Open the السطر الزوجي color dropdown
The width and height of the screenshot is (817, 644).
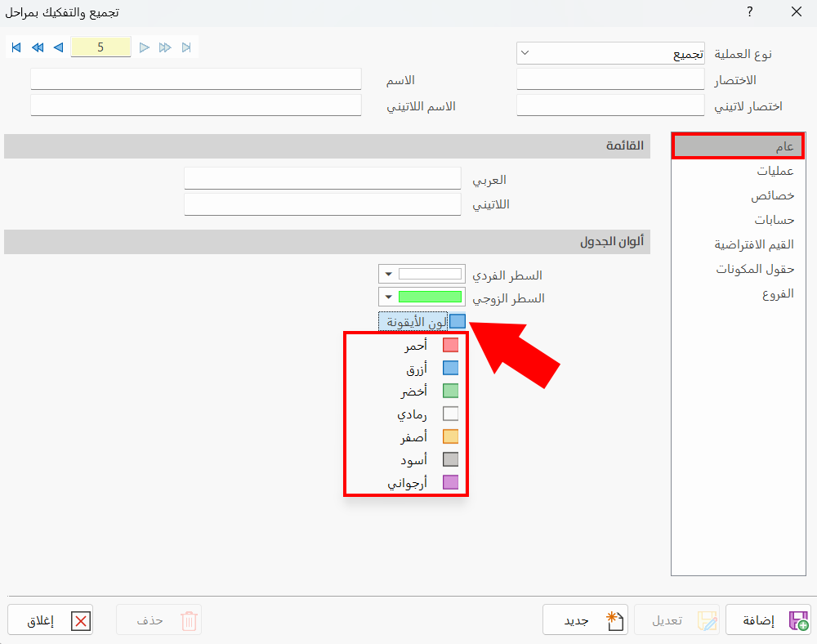pyautogui.click(x=389, y=297)
